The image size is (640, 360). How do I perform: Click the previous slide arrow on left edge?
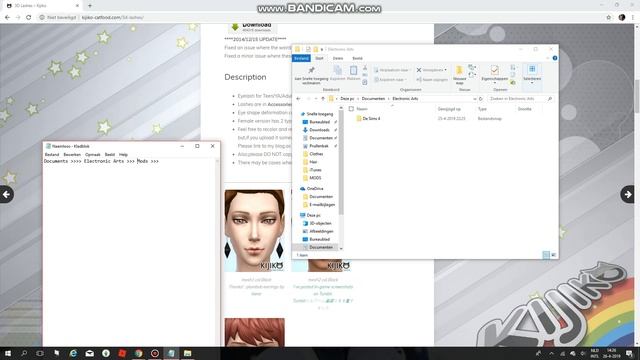click(x=7, y=194)
